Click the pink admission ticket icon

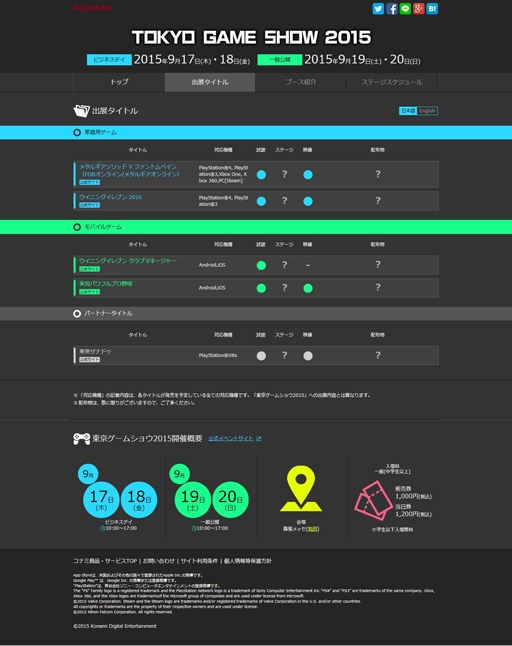[x=373, y=500]
